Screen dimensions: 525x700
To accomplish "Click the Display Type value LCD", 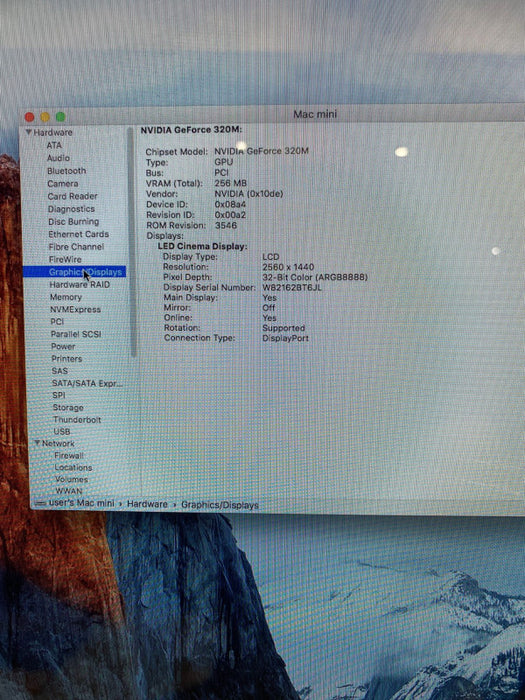I will (x=271, y=257).
